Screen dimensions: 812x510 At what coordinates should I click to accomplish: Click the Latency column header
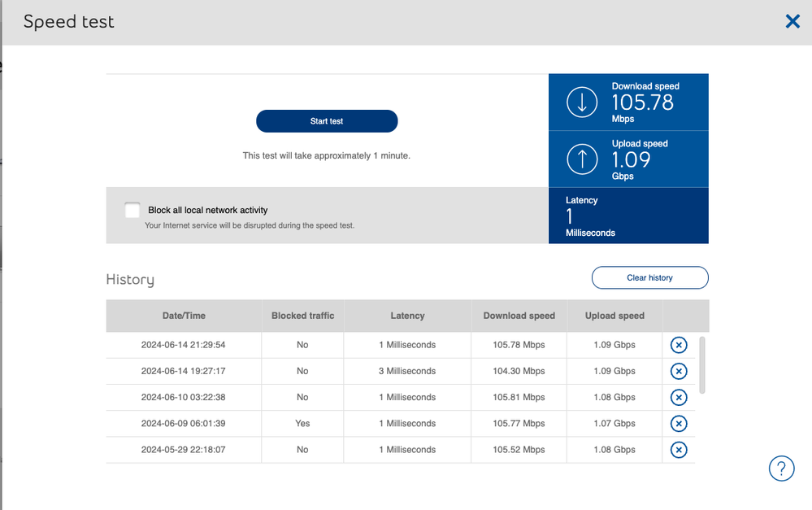pos(407,316)
